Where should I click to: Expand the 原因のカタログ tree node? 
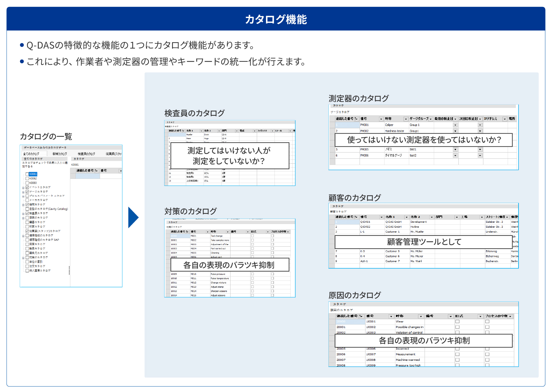pyautogui.click(x=23, y=218)
